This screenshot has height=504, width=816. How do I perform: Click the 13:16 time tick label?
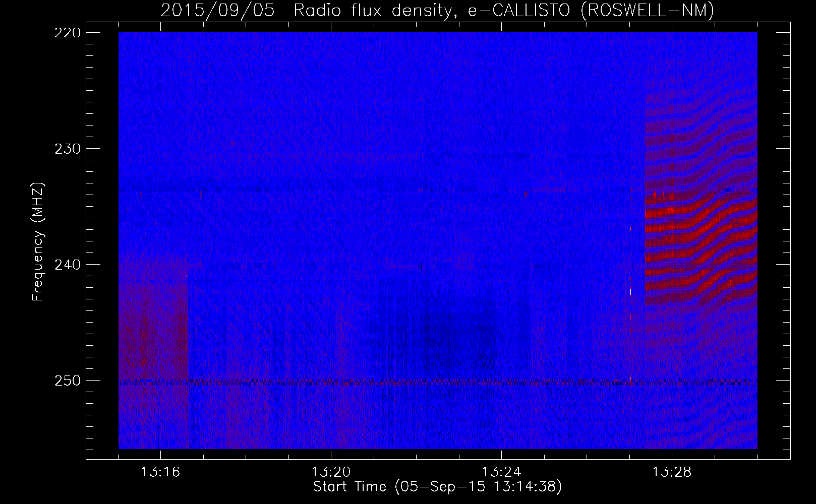click(x=160, y=472)
